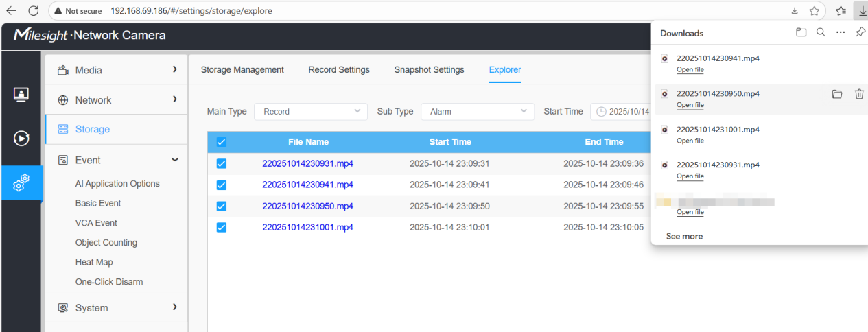The height and width of the screenshot is (332, 868).
Task: Click the browser Downloads toolbar button
Action: point(860,10)
